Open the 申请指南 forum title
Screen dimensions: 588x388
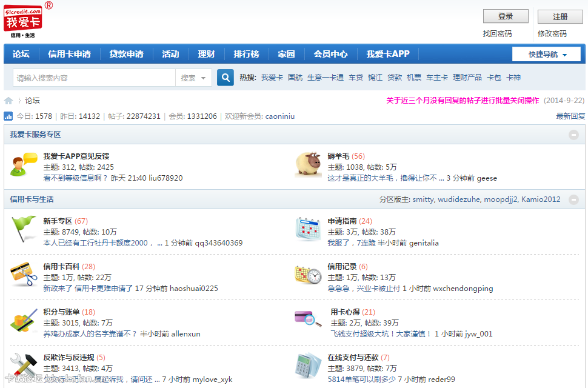coord(342,221)
